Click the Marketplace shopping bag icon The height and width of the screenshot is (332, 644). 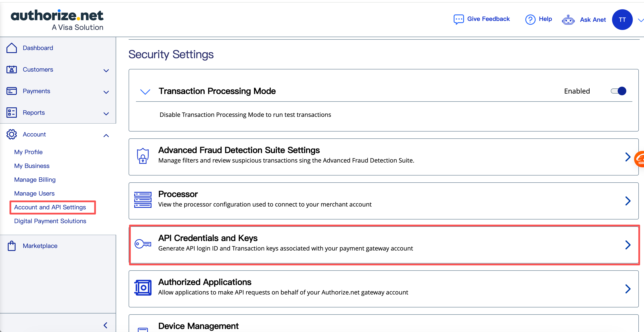tap(11, 246)
